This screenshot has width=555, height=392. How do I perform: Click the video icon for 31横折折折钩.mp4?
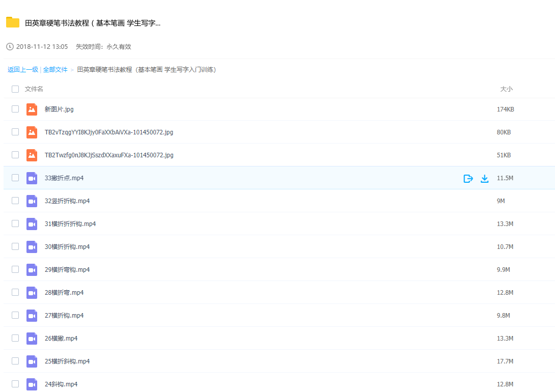point(32,224)
